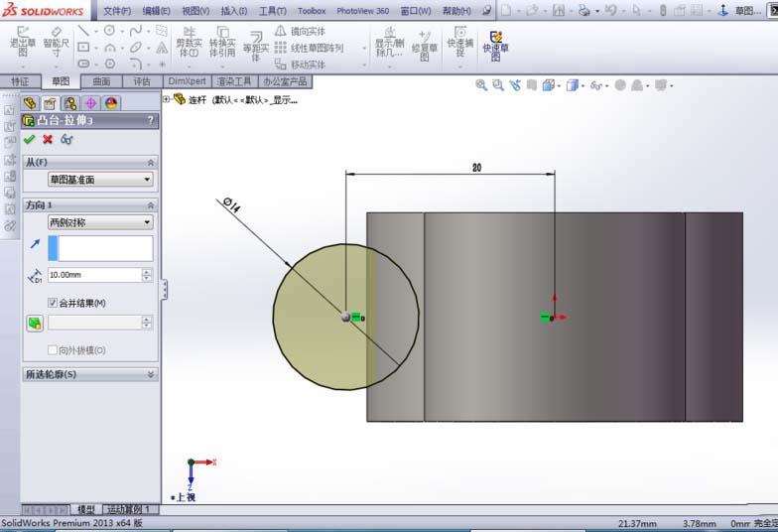
Task: Select the Sketch Fillet tool
Action: point(135,64)
